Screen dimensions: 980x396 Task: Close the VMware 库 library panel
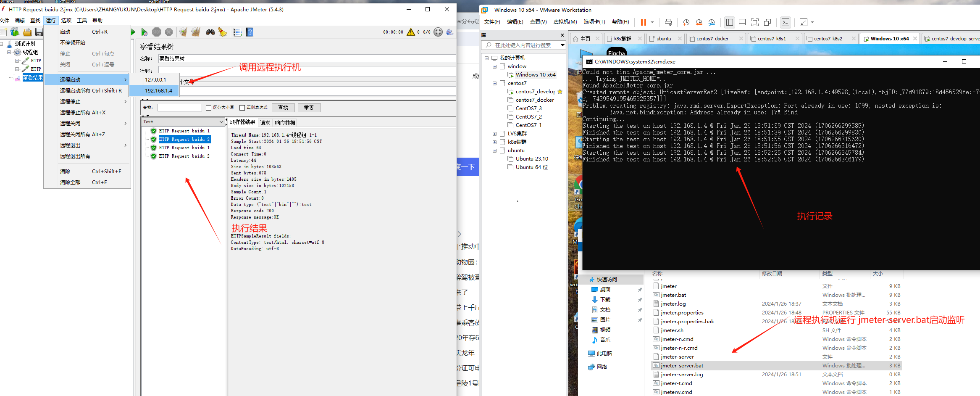[562, 35]
